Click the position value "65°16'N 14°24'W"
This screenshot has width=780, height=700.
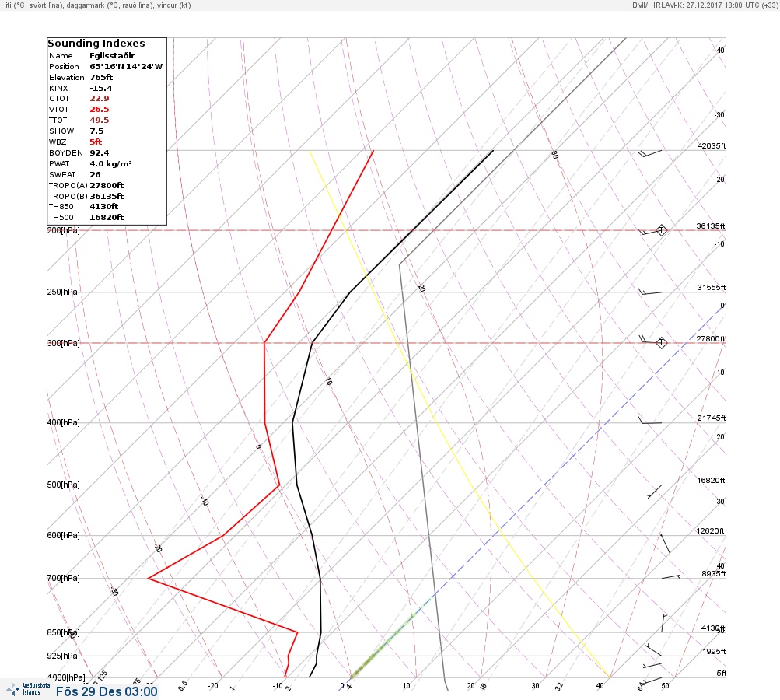[126, 67]
